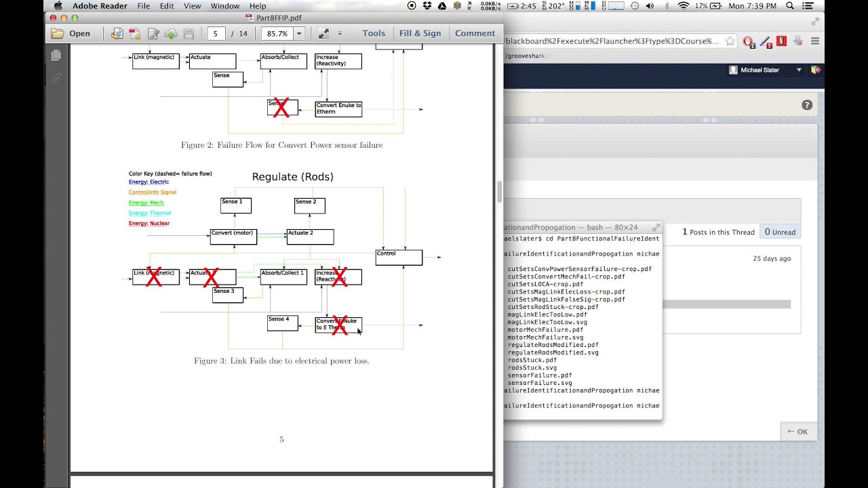This screenshot has width=868, height=488.
Task: Click the circular record icon in menu bar
Action: click(412, 6)
